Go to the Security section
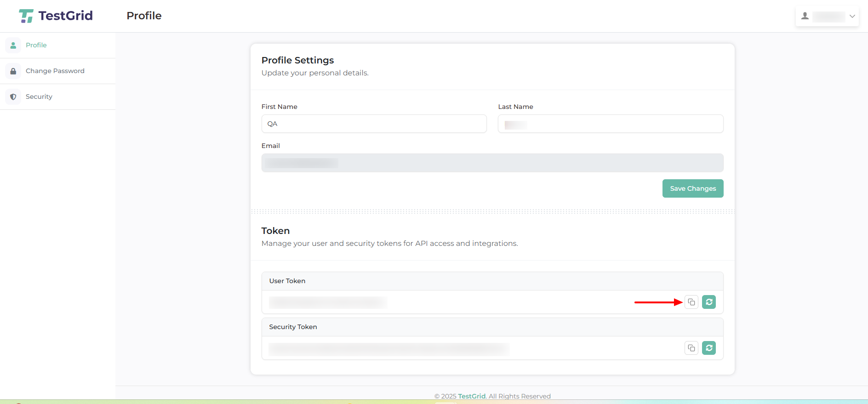 pos(39,97)
